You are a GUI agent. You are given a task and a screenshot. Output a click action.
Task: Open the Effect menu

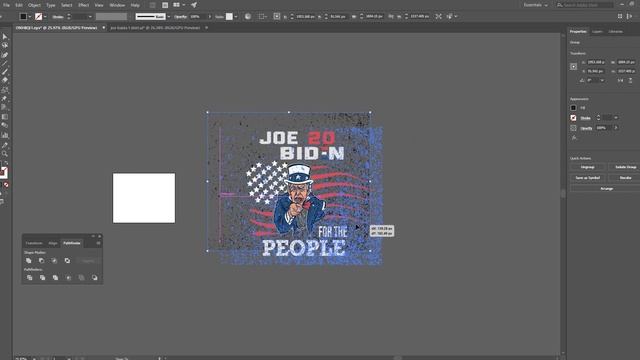coord(84,5)
